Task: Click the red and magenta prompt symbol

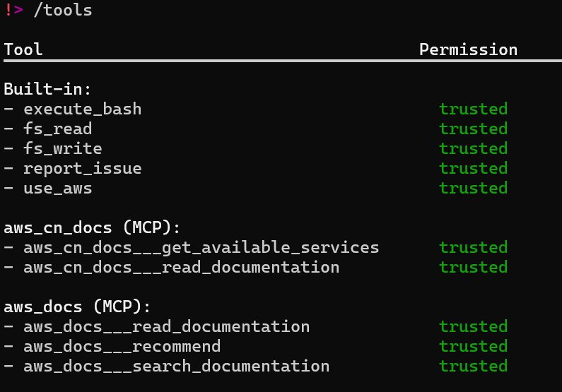Action: [14, 10]
